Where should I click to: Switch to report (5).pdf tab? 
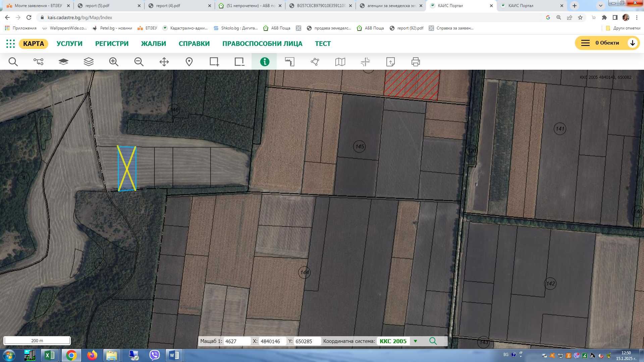point(109,6)
